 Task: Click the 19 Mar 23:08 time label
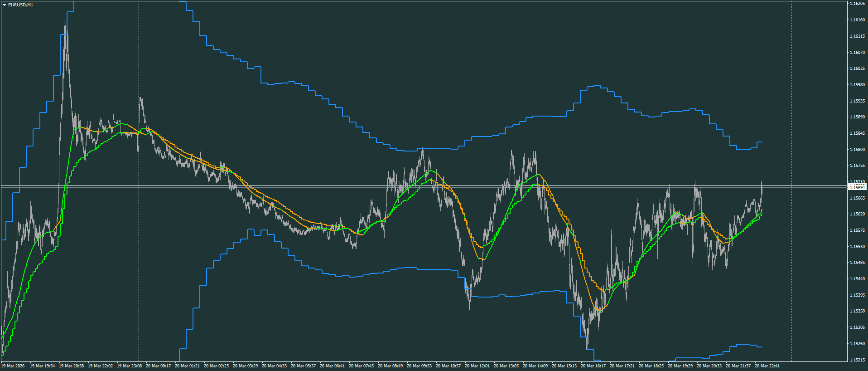(129, 366)
